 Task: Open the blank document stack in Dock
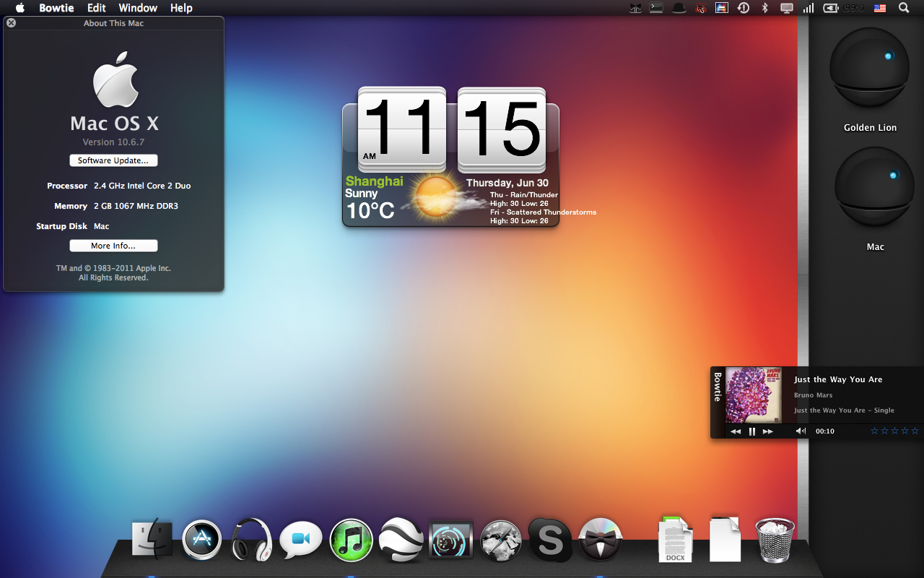[725, 540]
